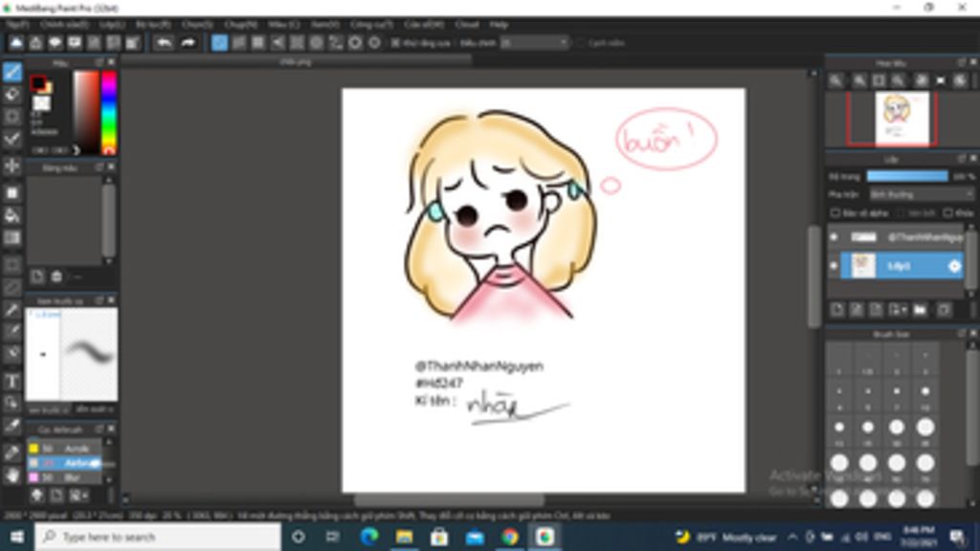Hide the selected blue drawing layer
Screen dimensions: 980x551
click(x=834, y=266)
